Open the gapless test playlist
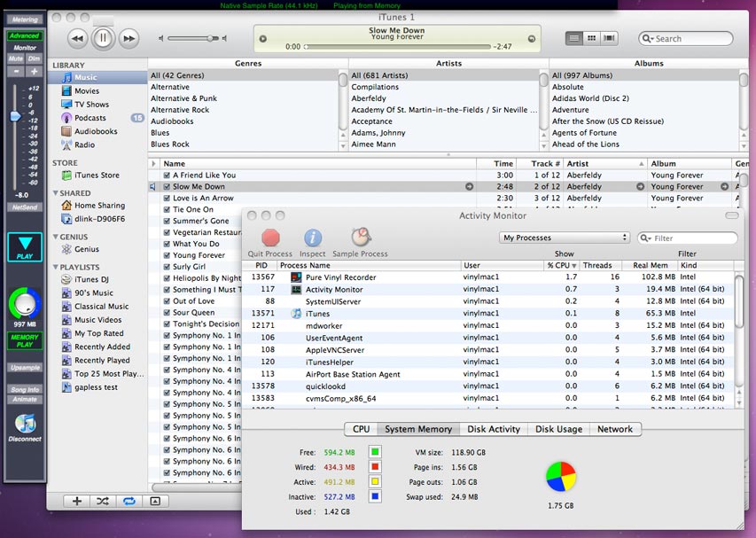Image resolution: width=756 pixels, height=538 pixels. click(97, 387)
